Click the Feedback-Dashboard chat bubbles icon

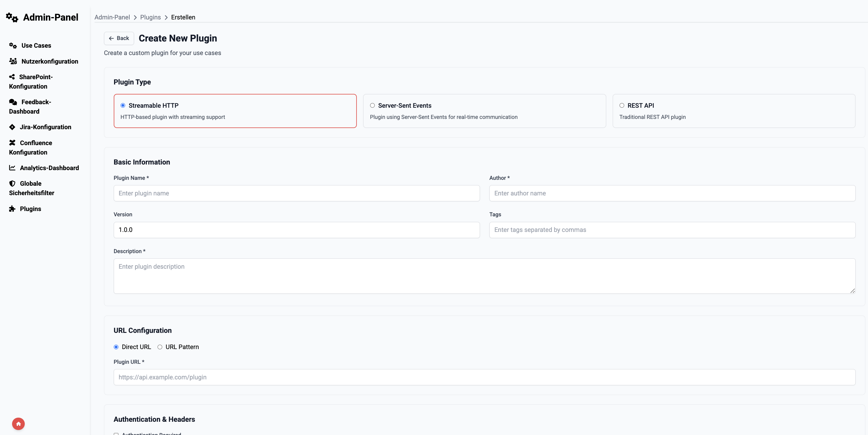(13, 102)
